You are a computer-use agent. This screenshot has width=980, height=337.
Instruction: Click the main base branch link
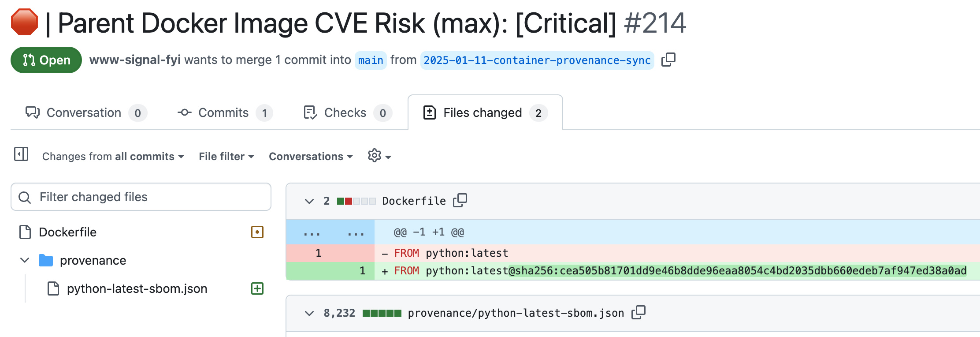coord(371,60)
